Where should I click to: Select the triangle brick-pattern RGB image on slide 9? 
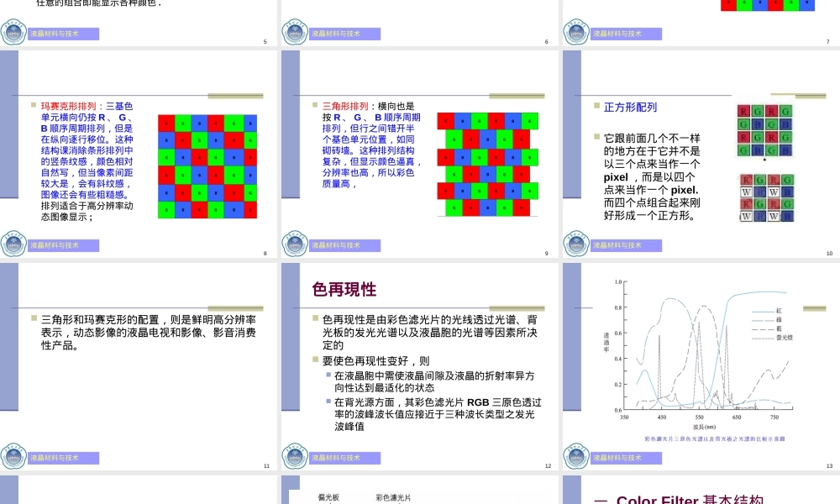(487, 165)
